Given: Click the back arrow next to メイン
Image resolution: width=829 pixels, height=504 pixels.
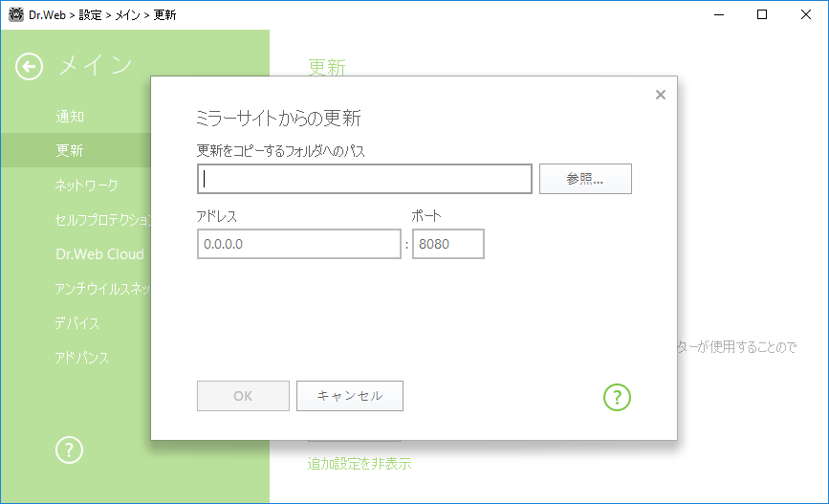Looking at the screenshot, I should point(29,67).
